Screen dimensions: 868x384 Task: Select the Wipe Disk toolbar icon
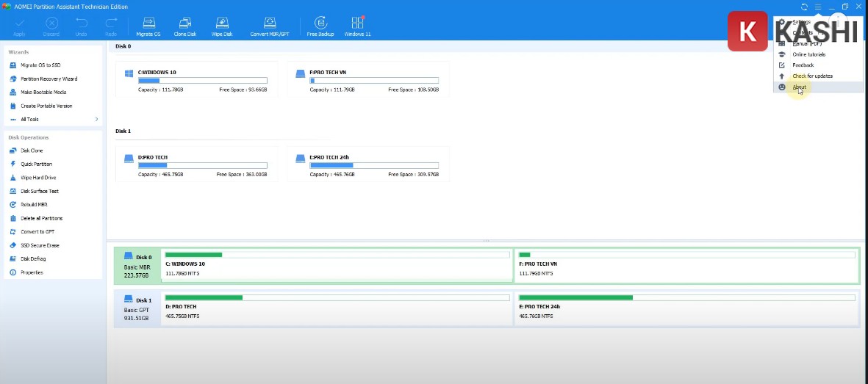point(221,26)
